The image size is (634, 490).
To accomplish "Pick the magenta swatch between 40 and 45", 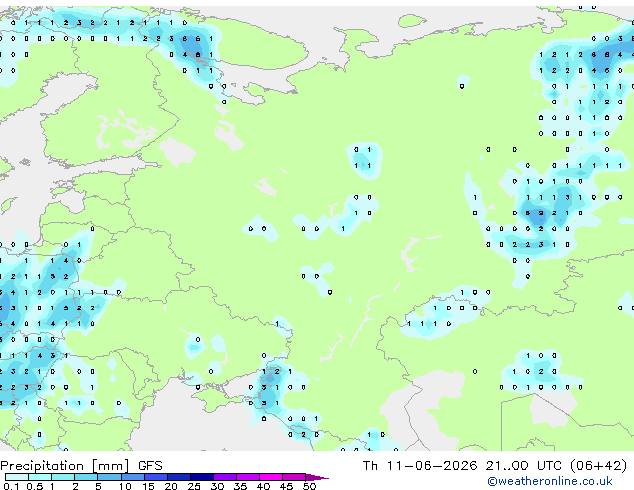I will click(x=271, y=477).
